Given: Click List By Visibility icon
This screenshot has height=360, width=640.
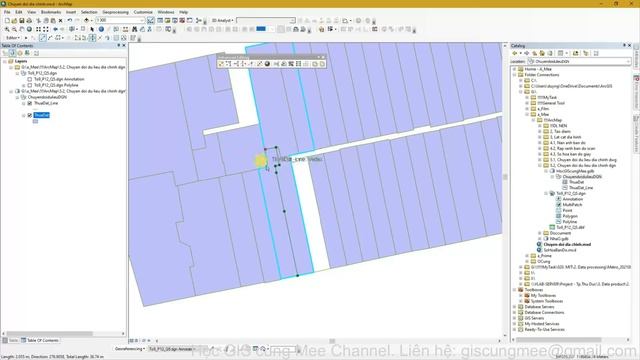Looking at the screenshot, I should coord(20,53).
